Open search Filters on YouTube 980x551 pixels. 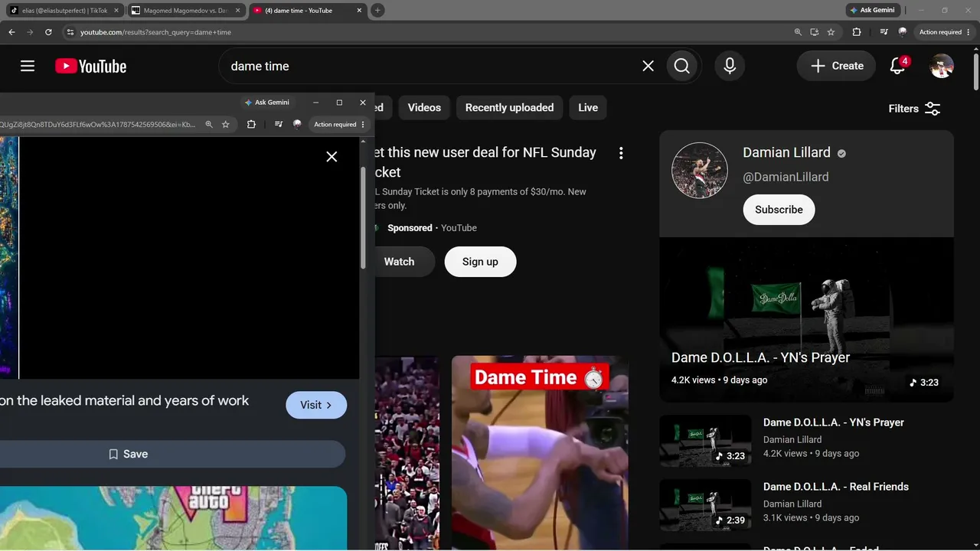pyautogui.click(x=914, y=109)
